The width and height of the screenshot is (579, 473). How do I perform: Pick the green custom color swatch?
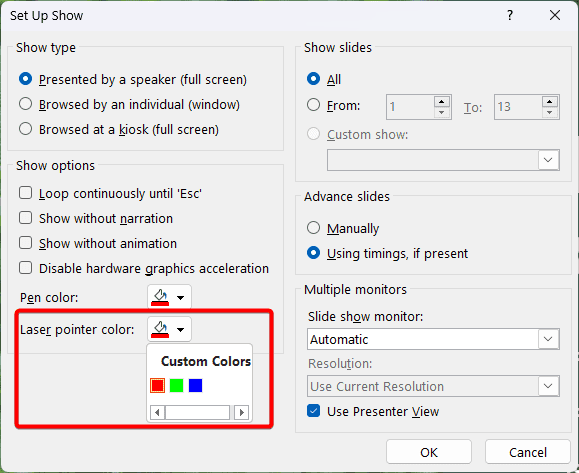point(177,385)
